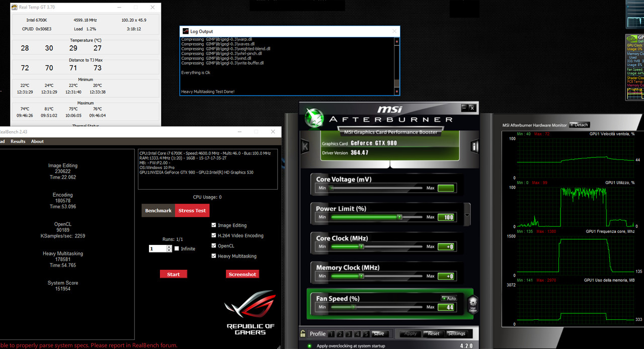Click the Log Output scrollbar up arrow
The image size is (644, 349).
396,41
